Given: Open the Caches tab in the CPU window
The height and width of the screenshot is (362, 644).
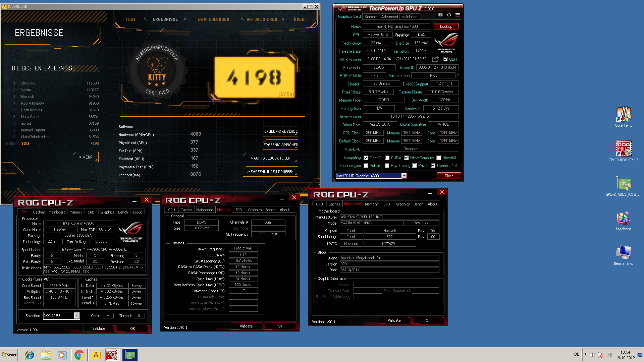Looking at the screenshot, I should 39,212.
